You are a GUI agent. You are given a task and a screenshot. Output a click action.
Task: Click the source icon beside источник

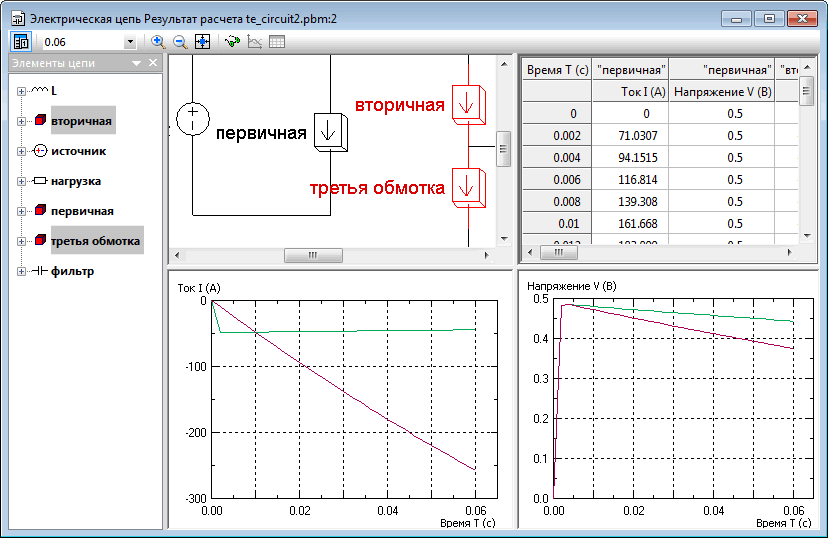coord(40,151)
